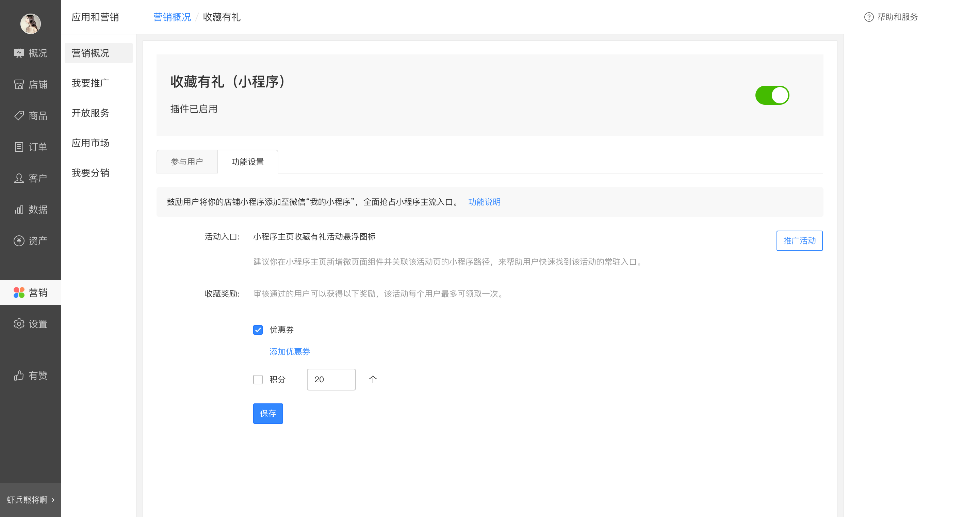Click the 收藏有礼（小程序）heading

click(x=228, y=81)
